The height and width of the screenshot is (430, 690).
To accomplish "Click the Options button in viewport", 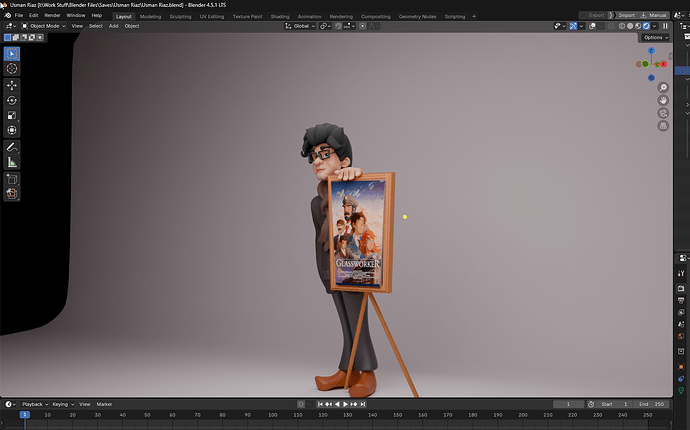I will [655, 37].
